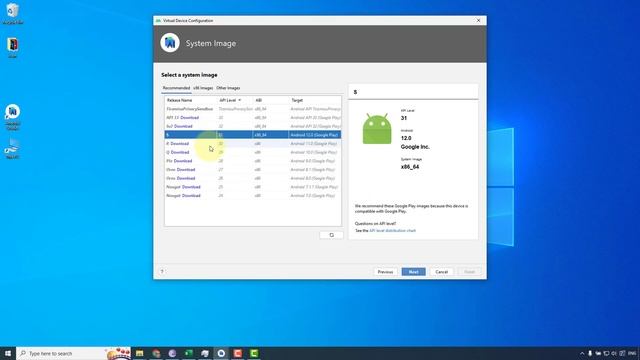The image size is (640, 360).
Task: Click the green taskbar icon after the purple one
Action: (189, 353)
